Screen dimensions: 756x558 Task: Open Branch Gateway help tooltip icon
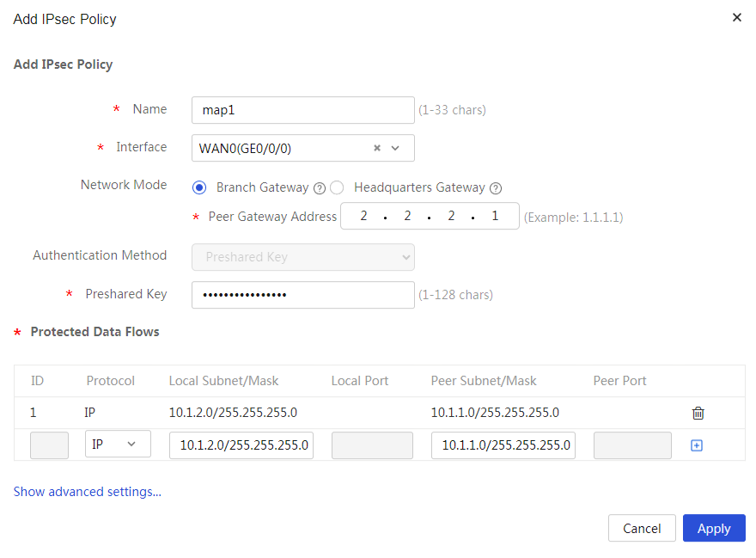pos(320,188)
